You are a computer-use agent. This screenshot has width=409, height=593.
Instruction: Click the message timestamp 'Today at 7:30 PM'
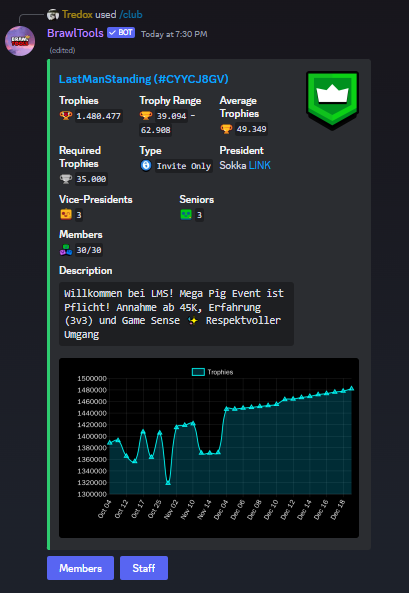(x=174, y=34)
